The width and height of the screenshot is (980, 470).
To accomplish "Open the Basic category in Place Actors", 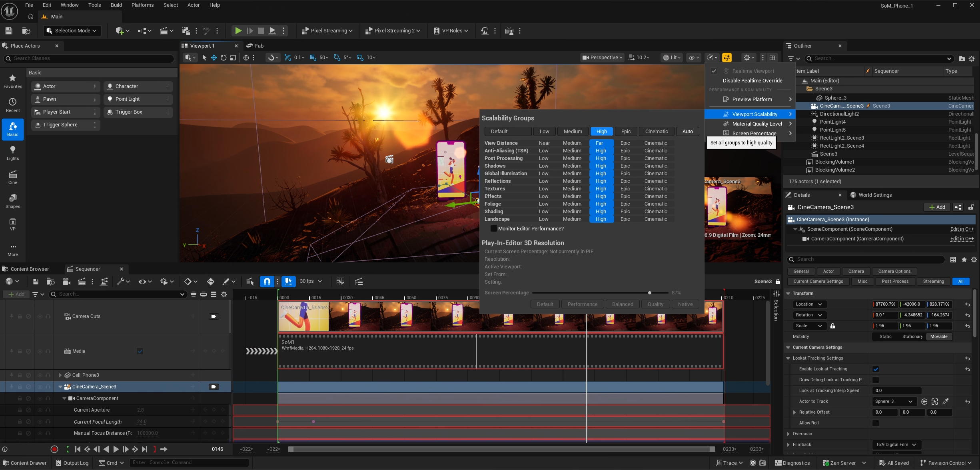I will (13, 129).
